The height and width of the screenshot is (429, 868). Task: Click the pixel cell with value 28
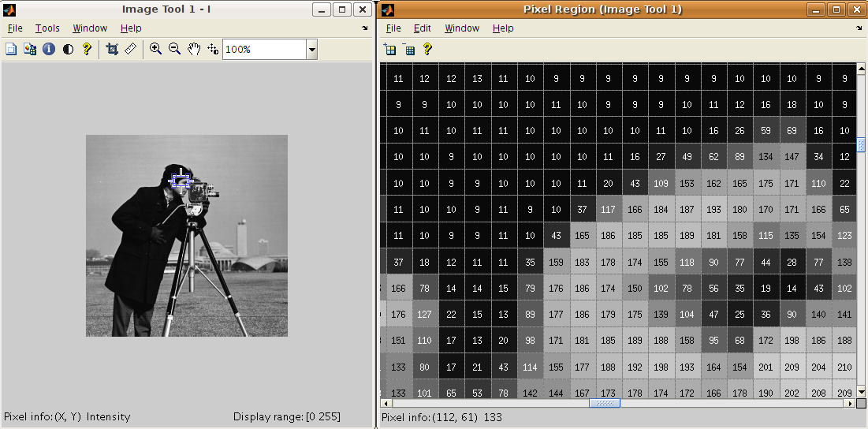coord(792,262)
